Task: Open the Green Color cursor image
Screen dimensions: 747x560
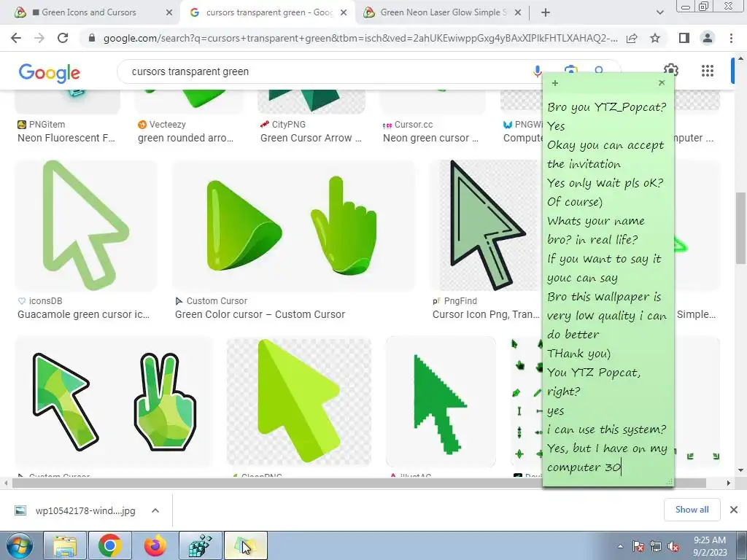Action: (x=293, y=225)
